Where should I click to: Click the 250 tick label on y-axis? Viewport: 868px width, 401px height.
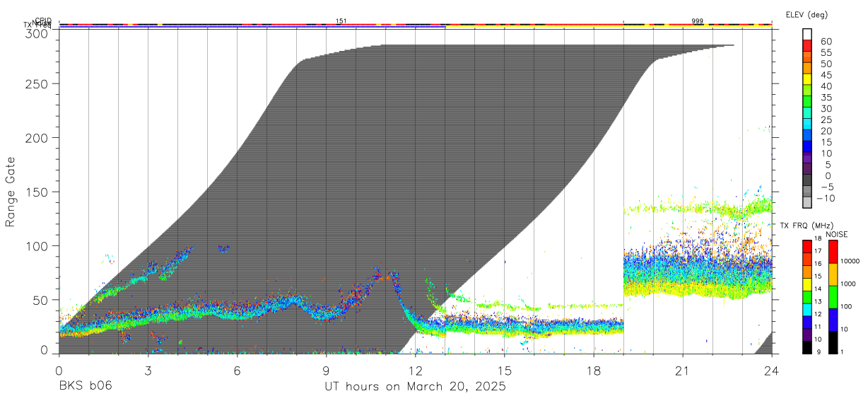point(37,84)
